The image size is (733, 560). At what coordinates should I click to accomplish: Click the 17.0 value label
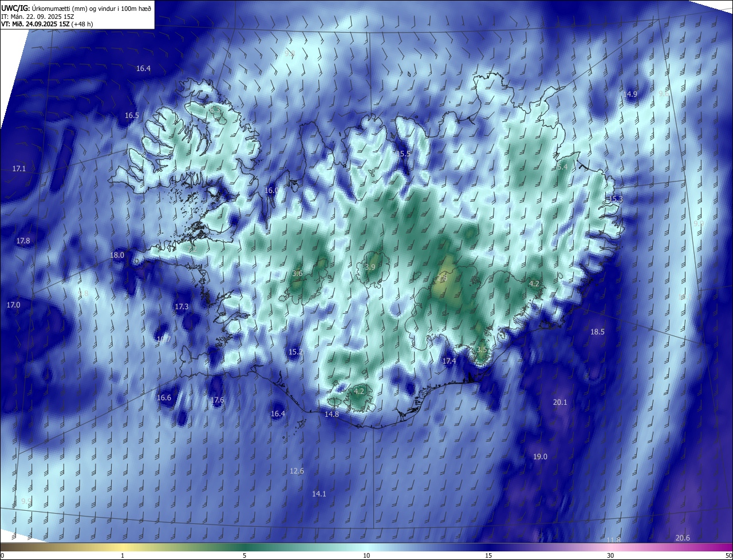[13, 305]
